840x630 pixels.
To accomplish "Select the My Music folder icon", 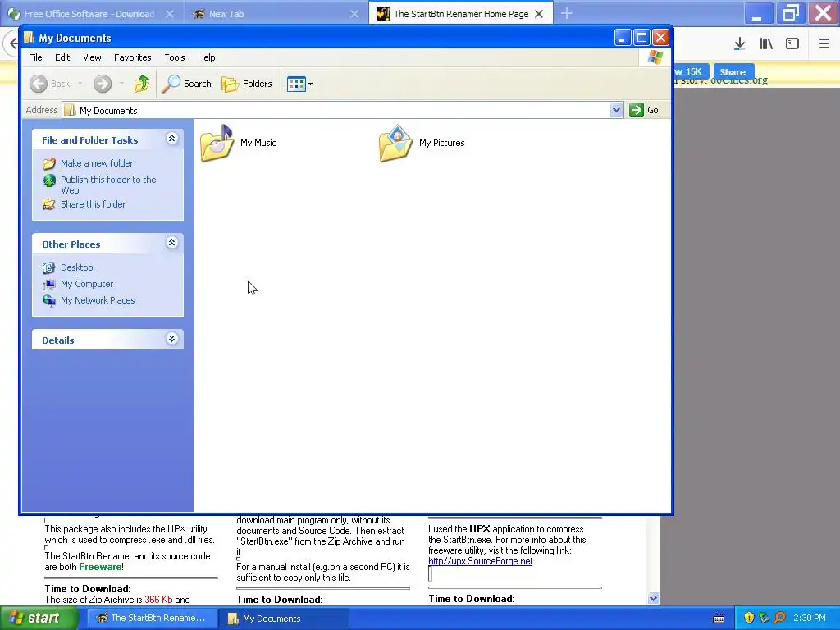I will tap(217, 143).
